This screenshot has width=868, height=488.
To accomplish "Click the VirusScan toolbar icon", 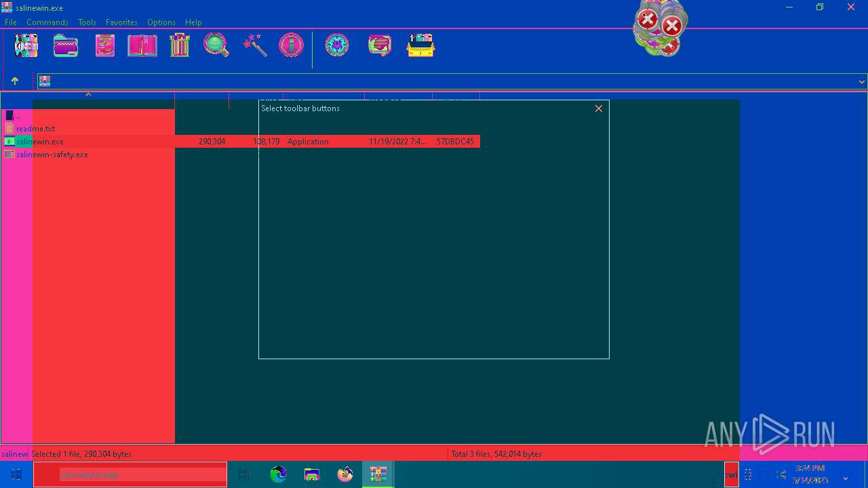I will (337, 46).
